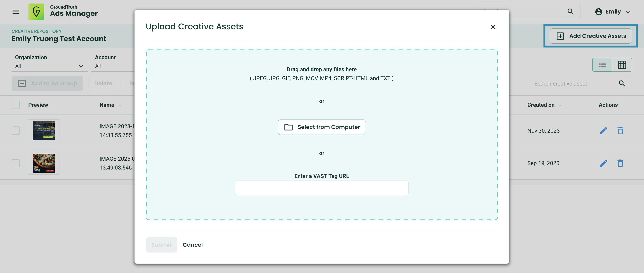Switch to grid view of creative assets

click(622, 64)
